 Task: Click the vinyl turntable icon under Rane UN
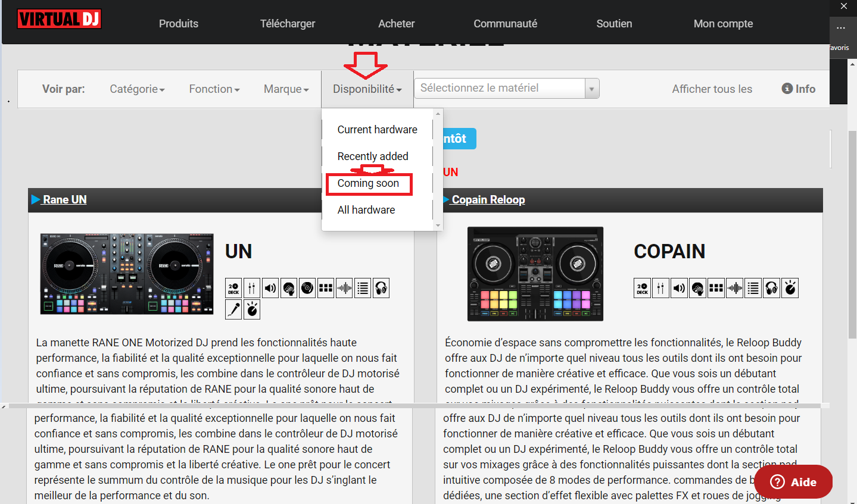307,289
